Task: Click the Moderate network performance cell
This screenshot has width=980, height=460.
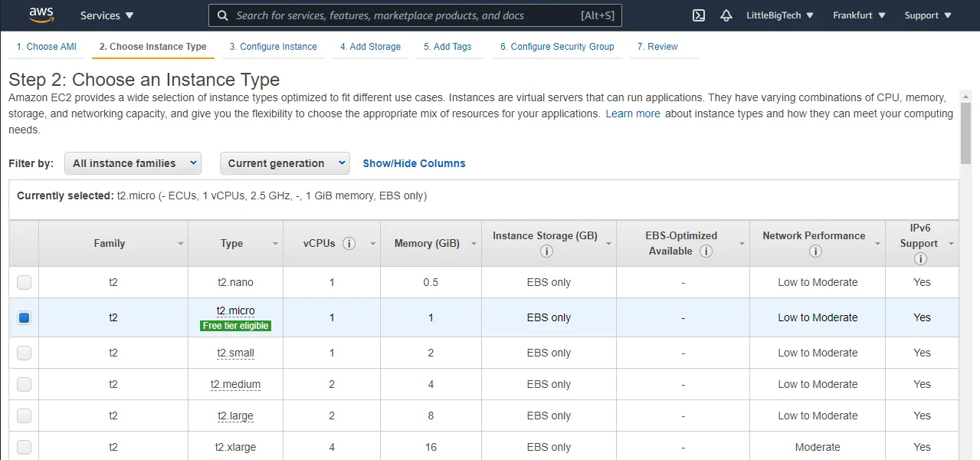Action: [818, 447]
